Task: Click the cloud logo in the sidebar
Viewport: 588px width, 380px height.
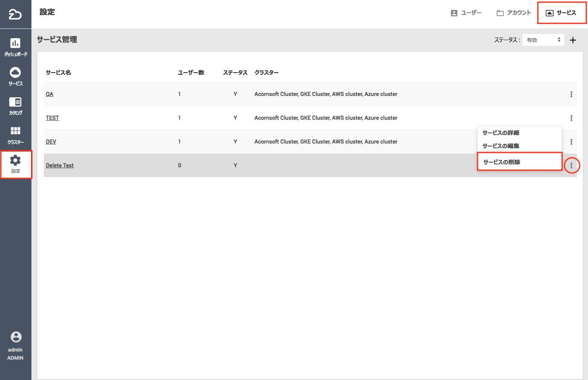Action: [15, 14]
